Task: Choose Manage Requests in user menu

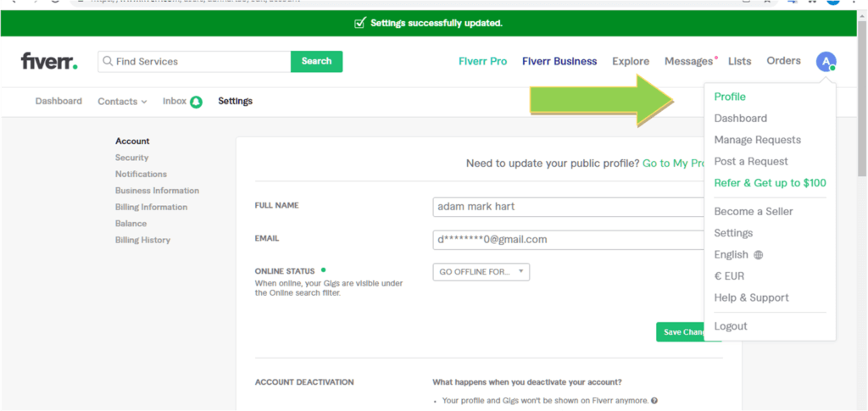Action: [x=757, y=140]
